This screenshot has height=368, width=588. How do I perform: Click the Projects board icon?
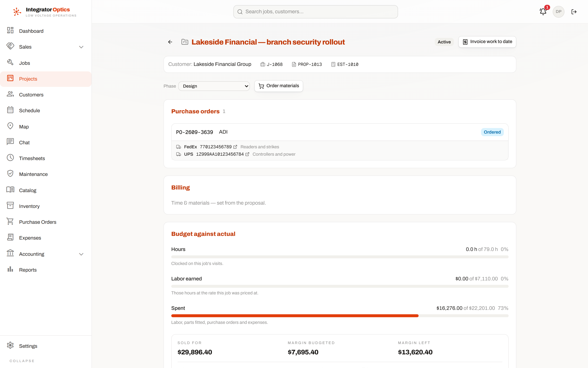pyautogui.click(x=10, y=78)
